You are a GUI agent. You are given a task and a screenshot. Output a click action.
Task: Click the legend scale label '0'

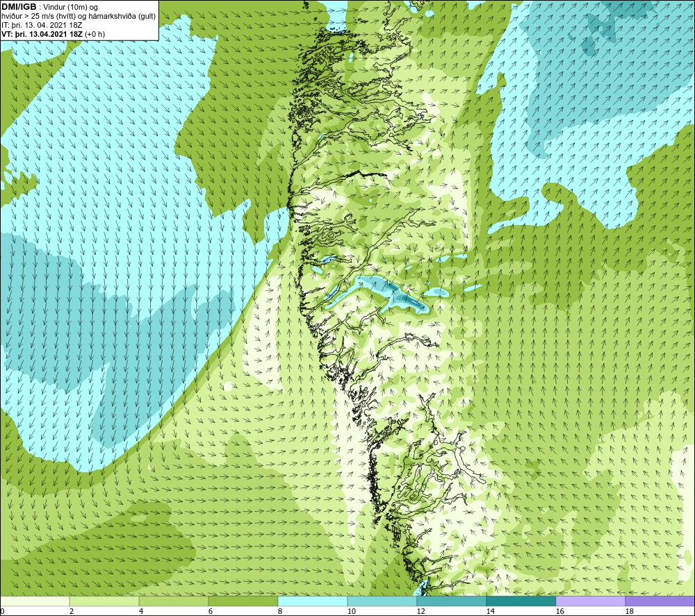3,611
